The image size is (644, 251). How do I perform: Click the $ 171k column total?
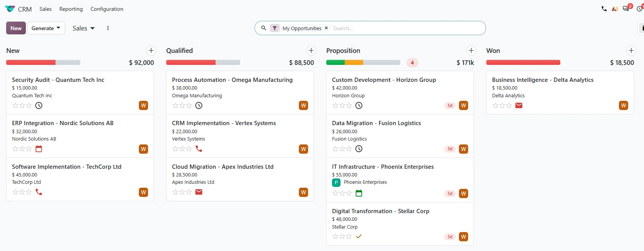465,63
